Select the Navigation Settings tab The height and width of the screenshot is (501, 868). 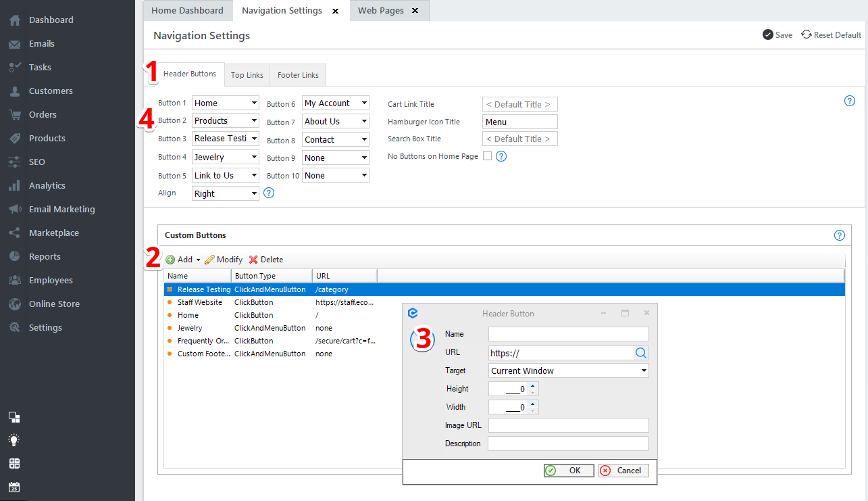(290, 11)
